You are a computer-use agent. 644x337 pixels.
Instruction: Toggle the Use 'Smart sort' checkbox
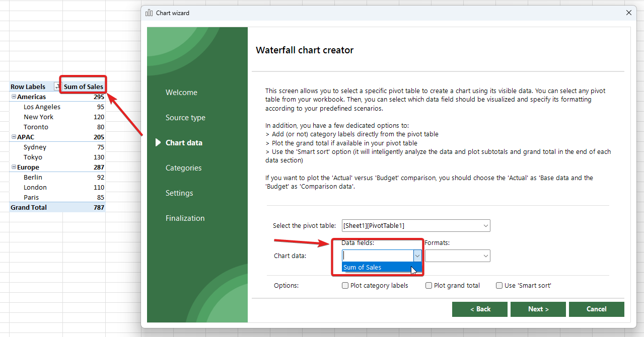(x=499, y=286)
